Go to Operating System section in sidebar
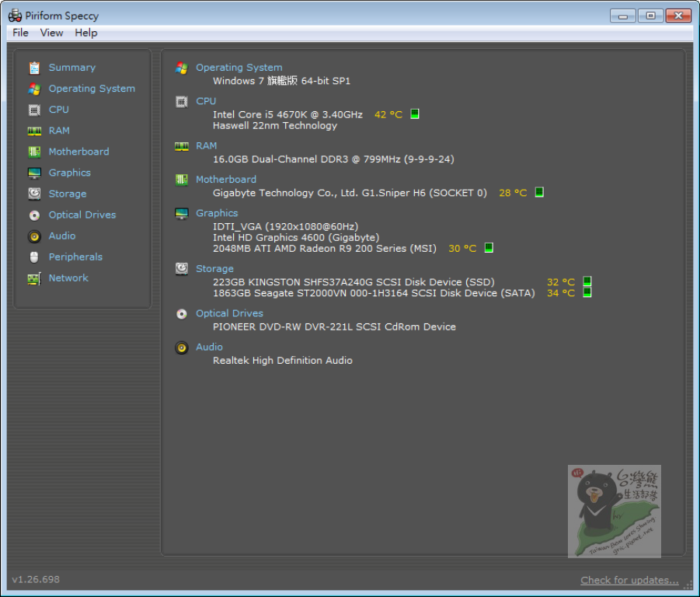The image size is (700, 597). coord(92,89)
